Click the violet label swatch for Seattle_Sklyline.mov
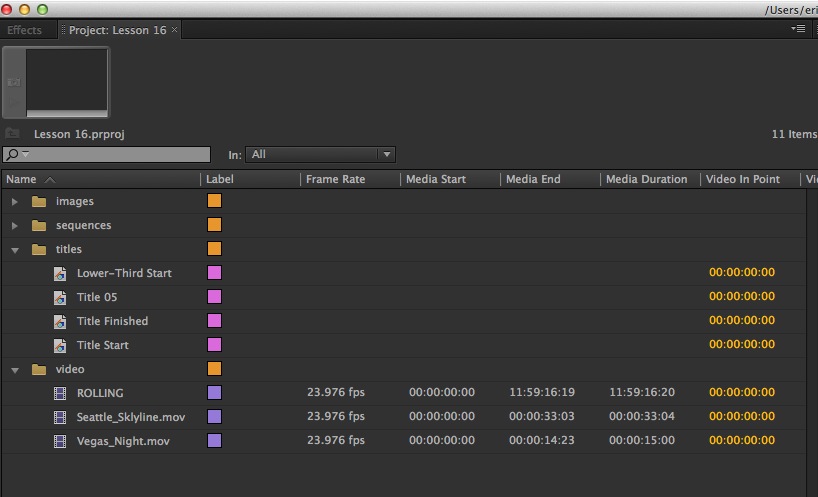The height and width of the screenshot is (497, 818). (x=214, y=417)
